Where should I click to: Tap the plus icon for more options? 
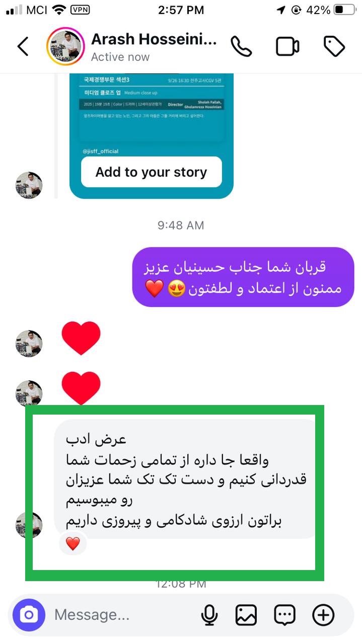tap(323, 615)
